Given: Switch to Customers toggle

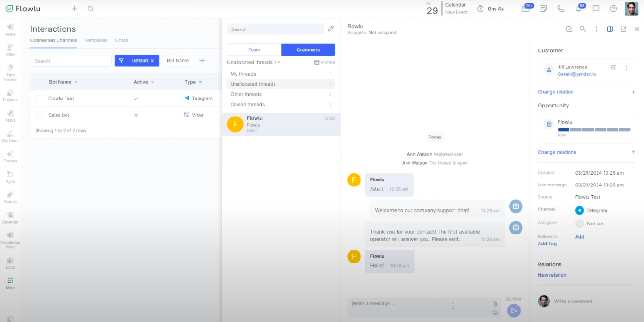Looking at the screenshot, I should [x=308, y=50].
